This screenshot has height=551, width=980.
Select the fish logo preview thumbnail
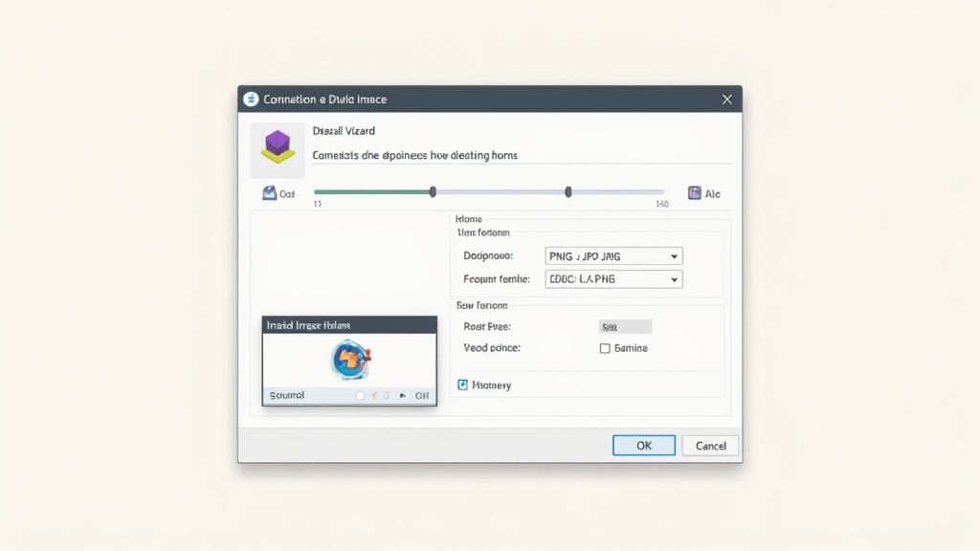pyautogui.click(x=349, y=361)
